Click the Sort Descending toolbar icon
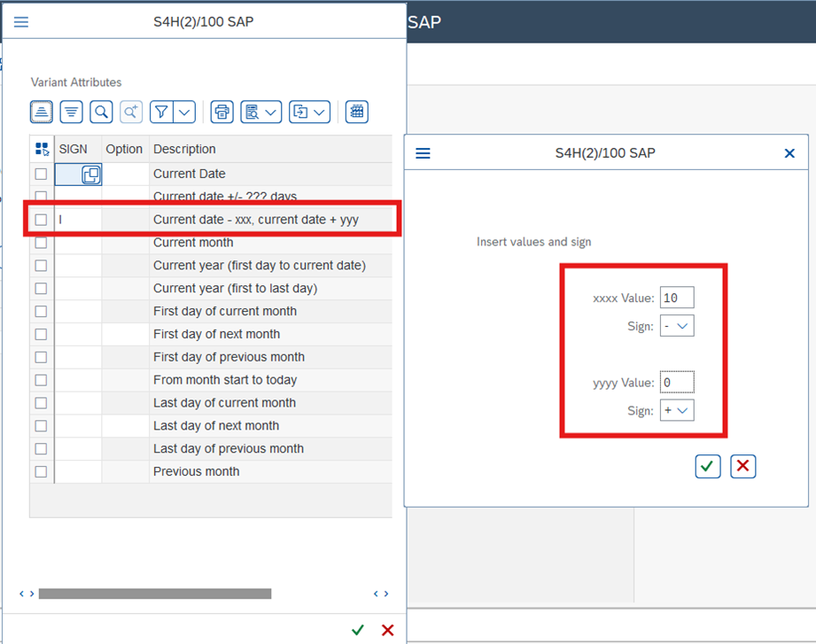The image size is (816, 644). (x=72, y=112)
